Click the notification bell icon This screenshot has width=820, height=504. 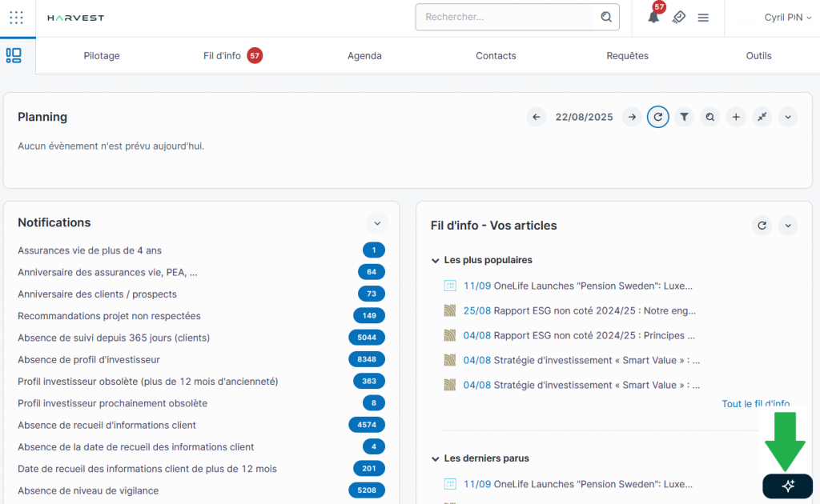[653, 18]
